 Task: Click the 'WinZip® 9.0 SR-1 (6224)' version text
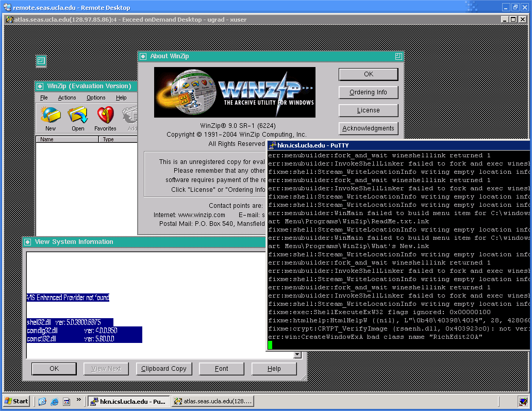point(238,126)
